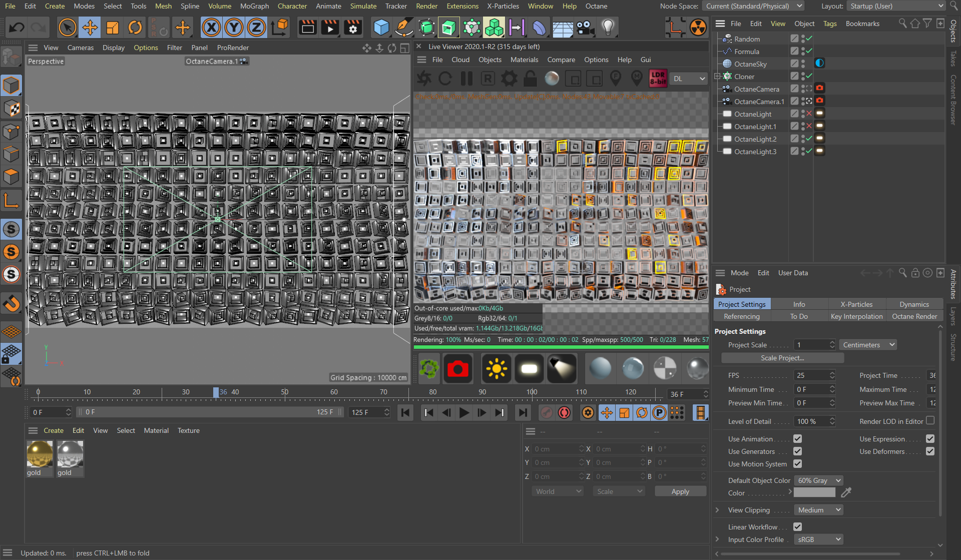Switch to the Octane Render tab
Viewport: 961px width, 560px height.
click(914, 316)
